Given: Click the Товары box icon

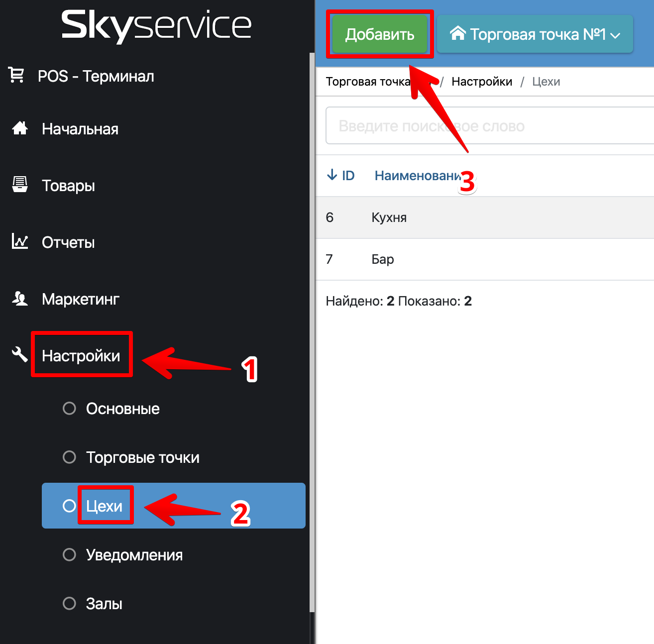Looking at the screenshot, I should [20, 185].
